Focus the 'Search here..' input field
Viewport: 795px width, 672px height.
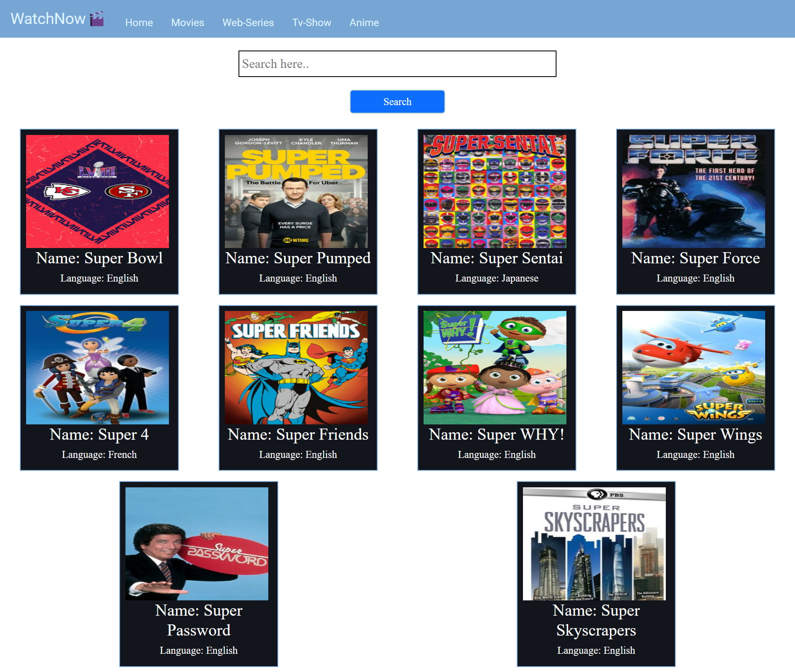tap(397, 64)
